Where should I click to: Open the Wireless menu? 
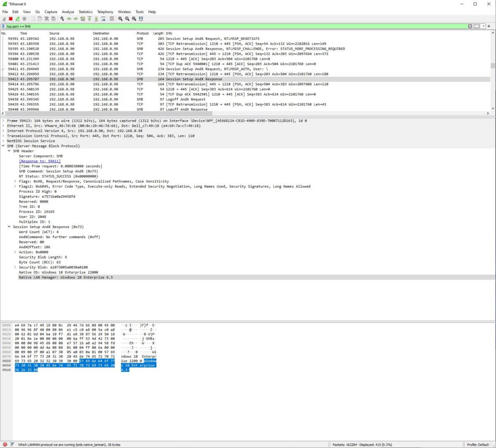click(124, 12)
